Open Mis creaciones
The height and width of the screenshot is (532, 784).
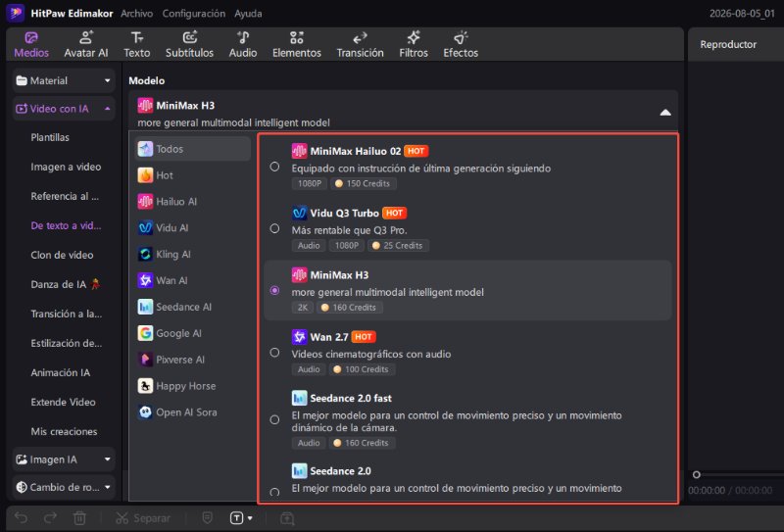coord(64,431)
